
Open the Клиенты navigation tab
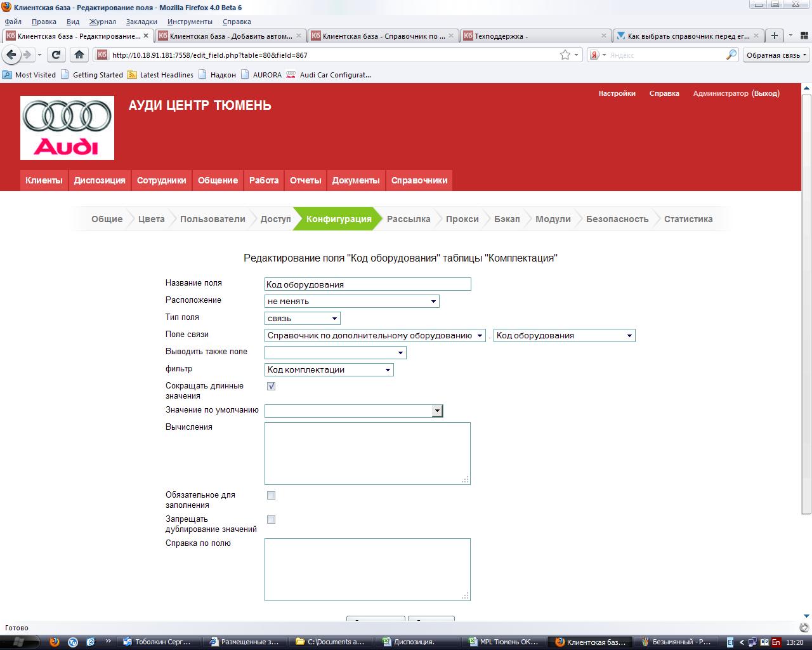[x=44, y=180]
